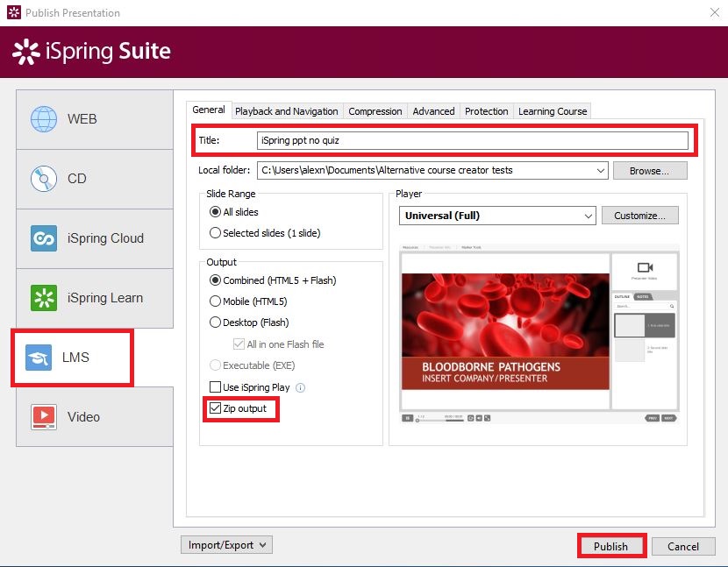
Task: Open the General tab
Action: click(x=209, y=110)
